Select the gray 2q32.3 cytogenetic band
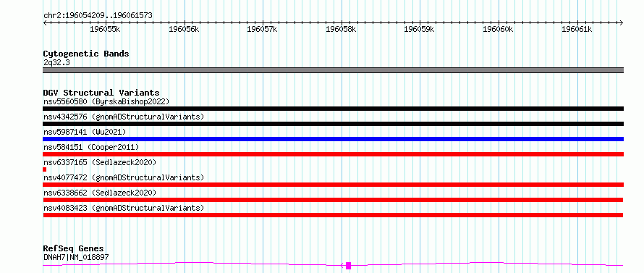Viewport: 644px width, 273px height. [333, 70]
